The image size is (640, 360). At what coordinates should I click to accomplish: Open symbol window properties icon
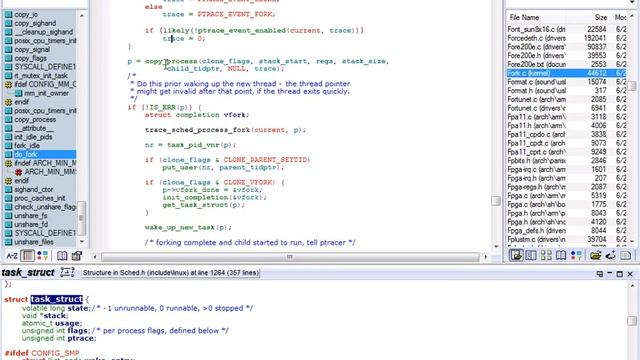tap(76, 256)
